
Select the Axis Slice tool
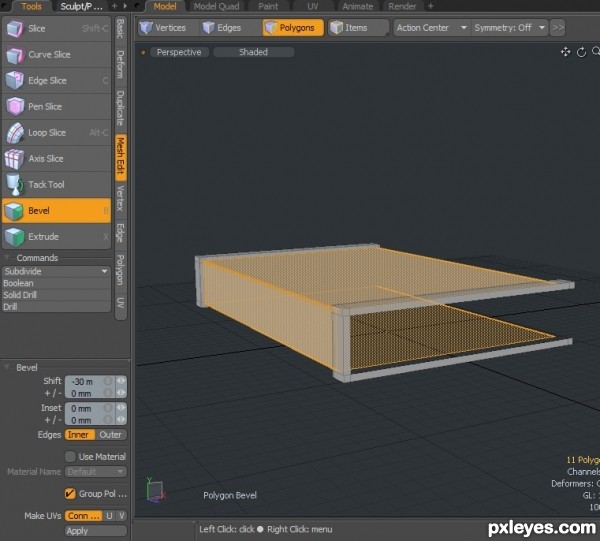(56, 159)
